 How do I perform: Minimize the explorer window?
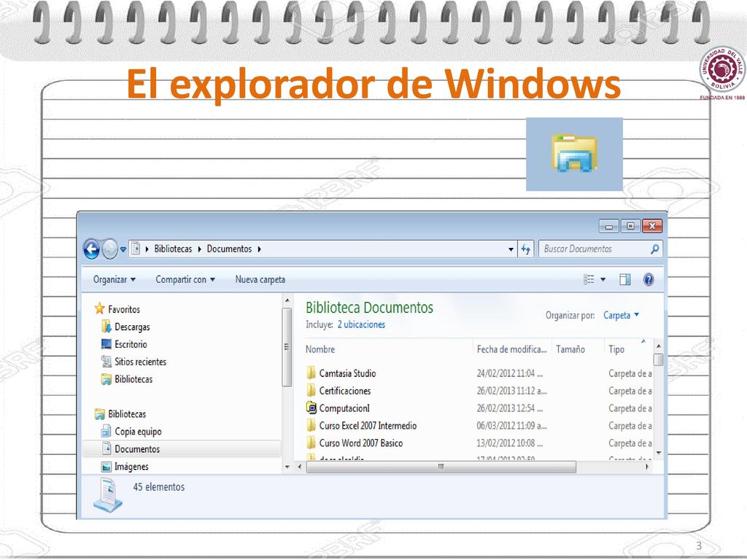tap(609, 226)
